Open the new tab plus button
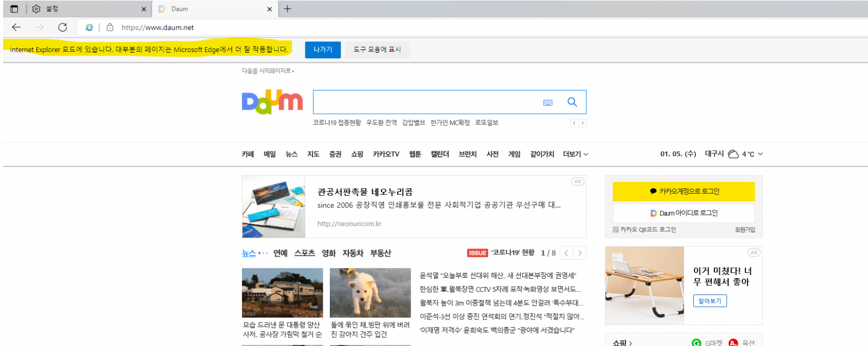Viewport: 868px width, 346px height. (288, 9)
